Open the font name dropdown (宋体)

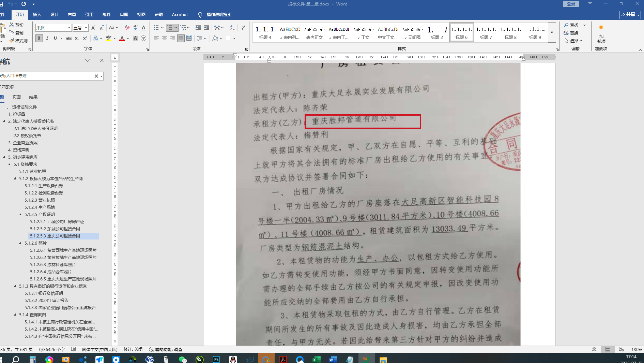coord(69,28)
